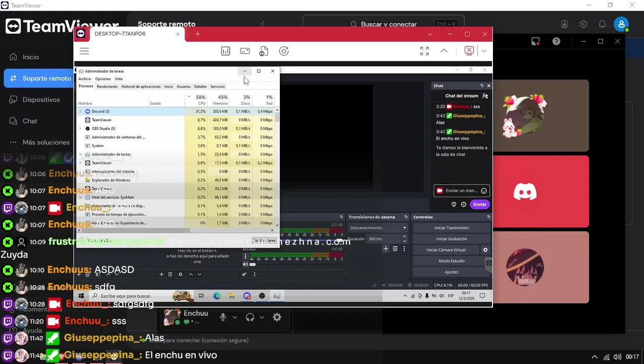
Task: Select the System process row
Action: pos(175,146)
